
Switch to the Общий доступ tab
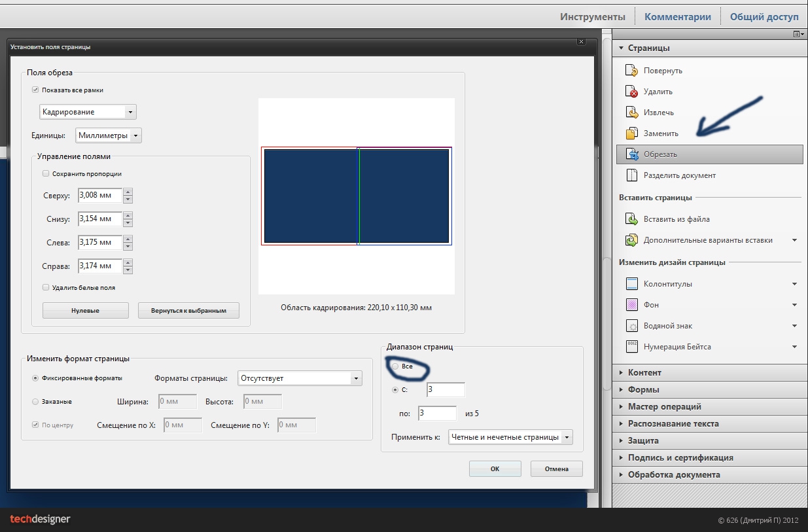click(764, 17)
